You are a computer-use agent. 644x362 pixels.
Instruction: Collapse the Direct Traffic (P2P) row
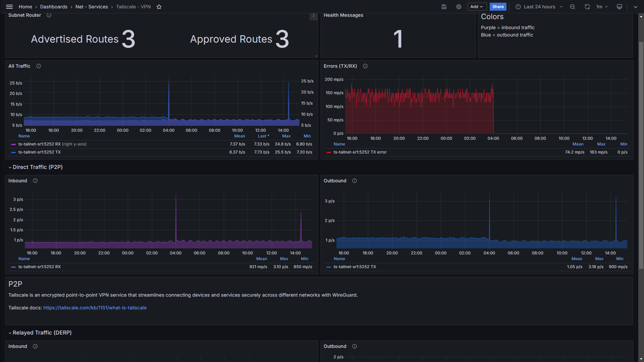[37, 167]
